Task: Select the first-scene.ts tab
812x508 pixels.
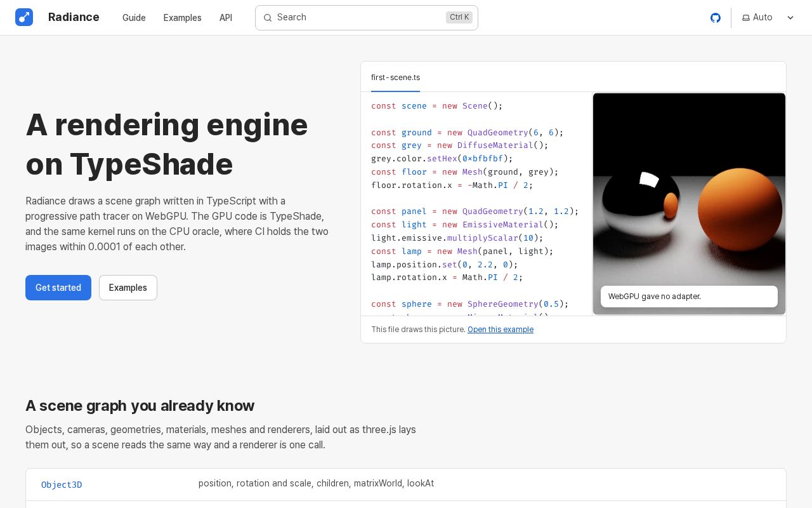Action: tap(395, 77)
